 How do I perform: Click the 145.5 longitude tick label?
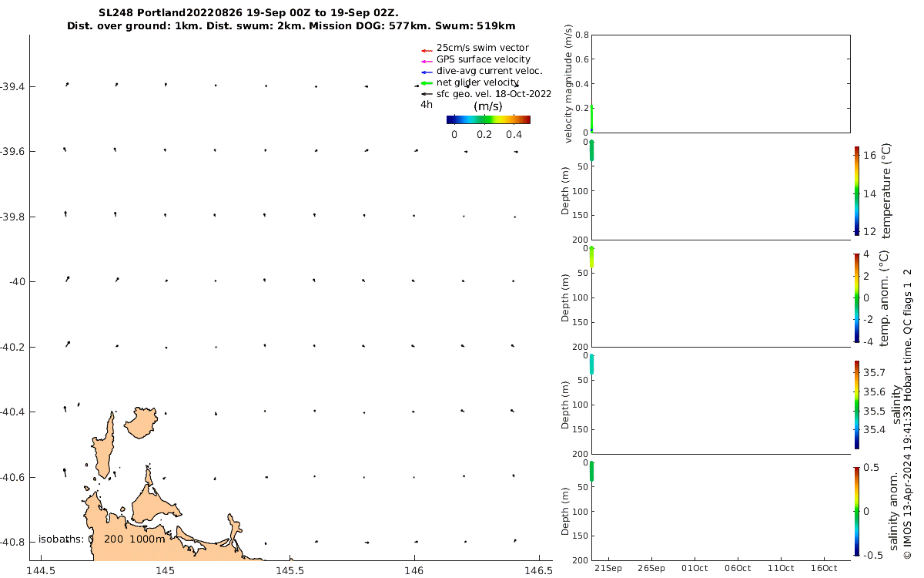[290, 570]
